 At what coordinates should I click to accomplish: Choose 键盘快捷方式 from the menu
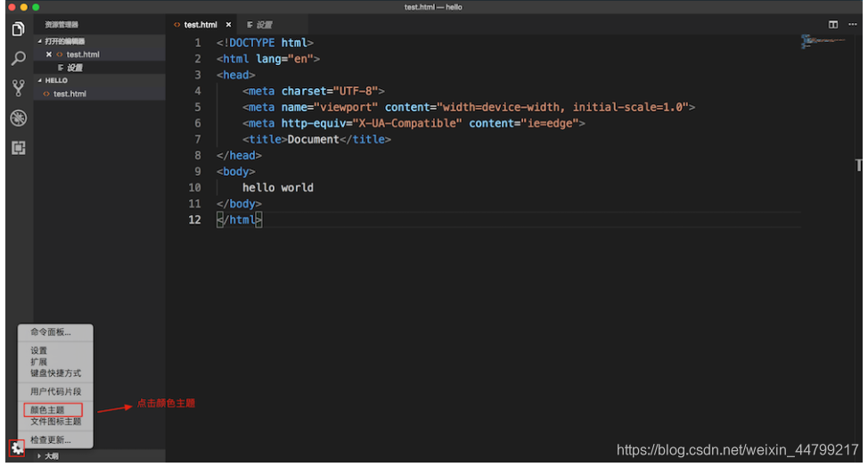pos(55,373)
